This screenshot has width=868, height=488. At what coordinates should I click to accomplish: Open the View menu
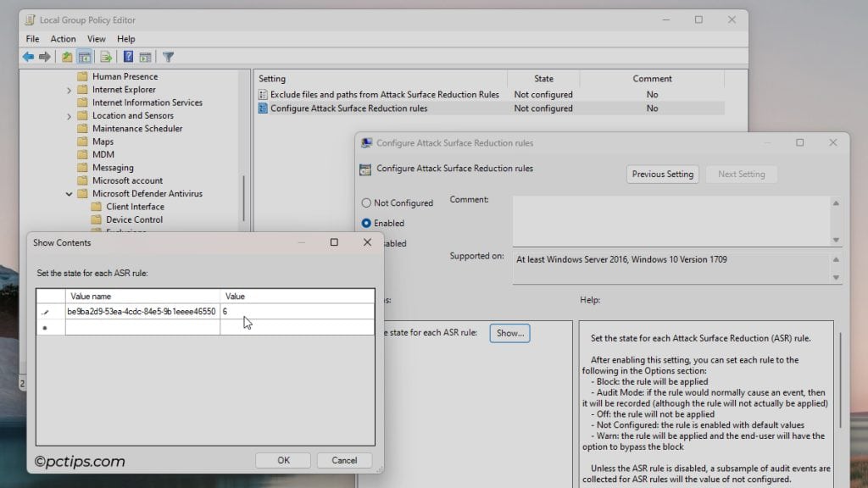(96, 38)
